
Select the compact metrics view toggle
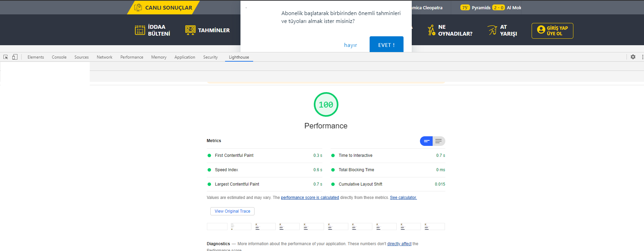coord(426,141)
